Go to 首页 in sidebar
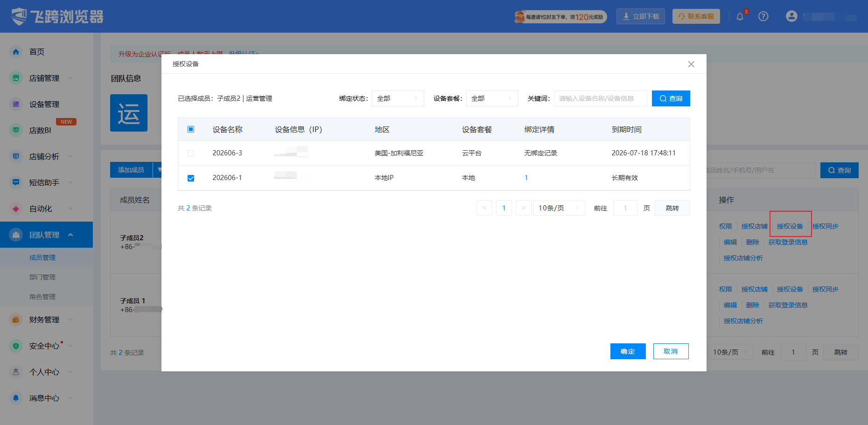This screenshot has height=425, width=868. (37, 52)
